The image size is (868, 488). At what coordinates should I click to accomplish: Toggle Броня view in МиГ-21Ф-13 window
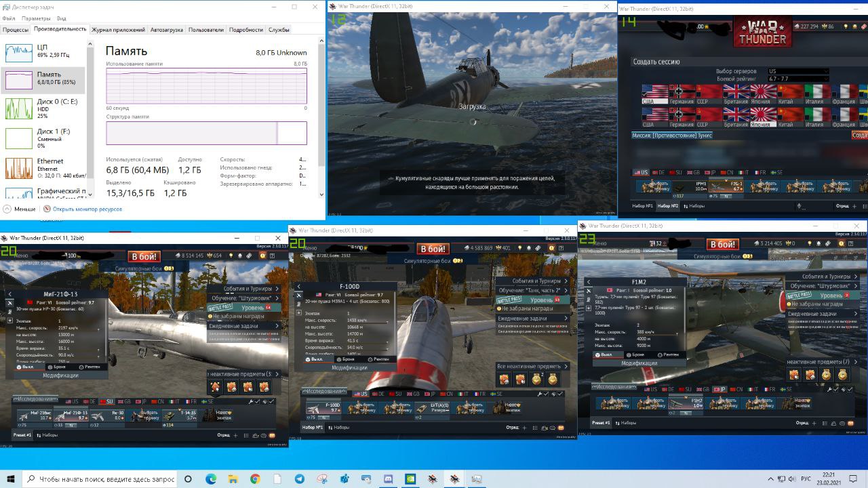coord(56,367)
